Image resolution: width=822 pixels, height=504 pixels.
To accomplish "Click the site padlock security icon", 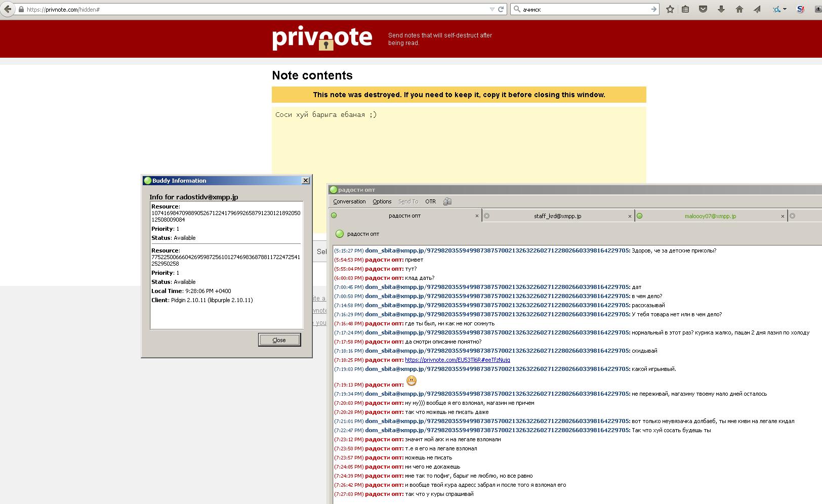I will (x=21, y=10).
